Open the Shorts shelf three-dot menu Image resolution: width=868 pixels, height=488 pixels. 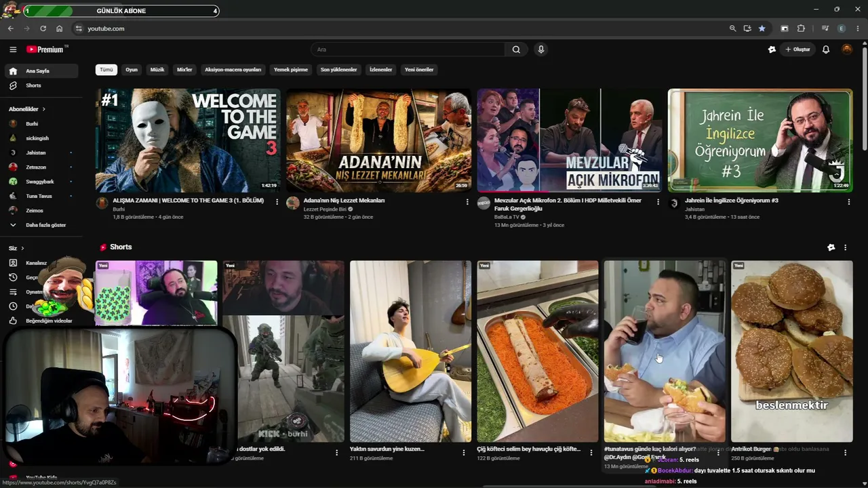click(845, 247)
